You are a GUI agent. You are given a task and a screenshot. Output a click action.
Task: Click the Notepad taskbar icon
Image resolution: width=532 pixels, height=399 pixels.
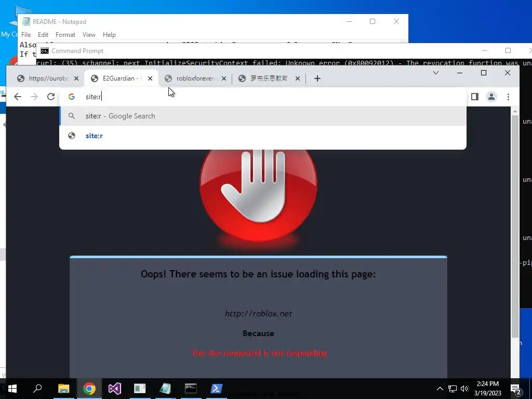[x=165, y=389]
